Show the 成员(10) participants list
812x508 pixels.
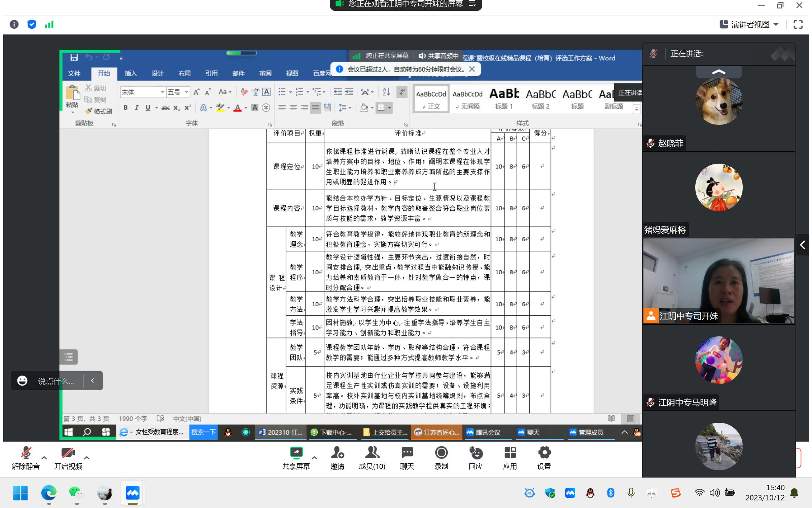[372, 458]
